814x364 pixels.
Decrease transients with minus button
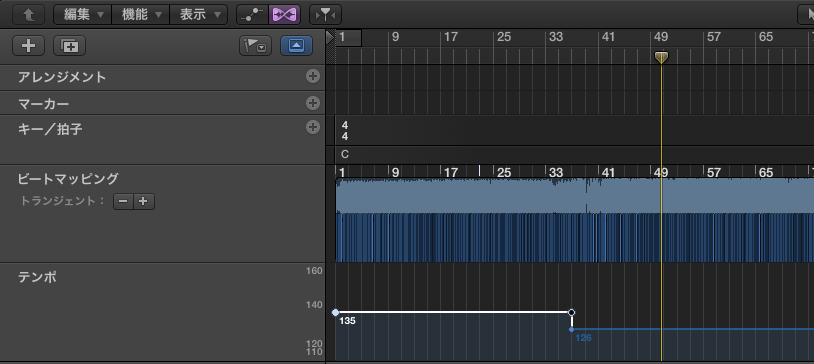coord(124,201)
